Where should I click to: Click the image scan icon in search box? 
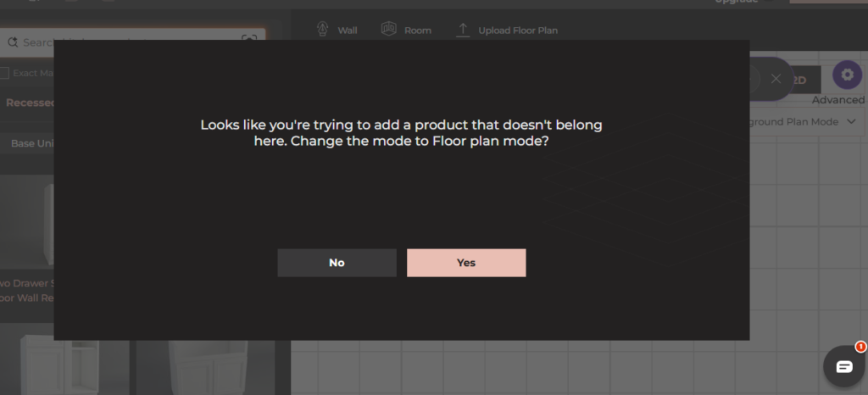[249, 39]
